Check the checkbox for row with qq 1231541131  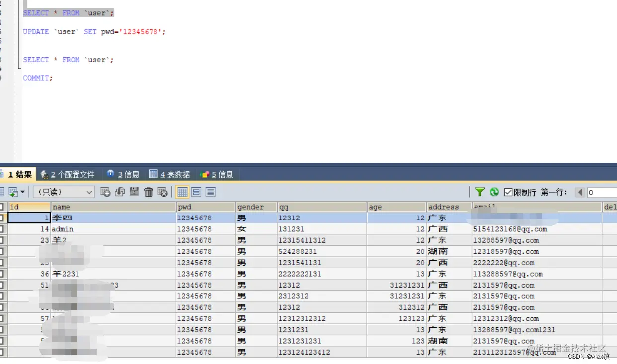pyautogui.click(x=2, y=263)
